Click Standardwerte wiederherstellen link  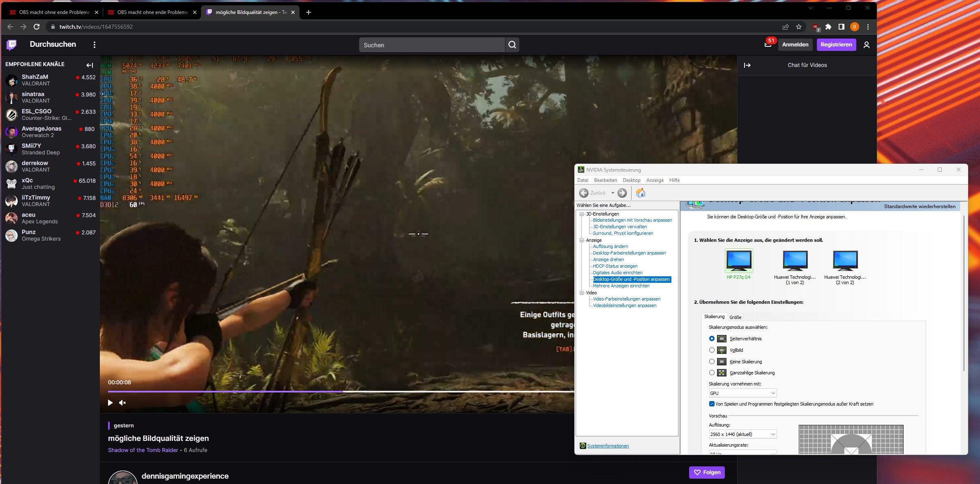[920, 206]
